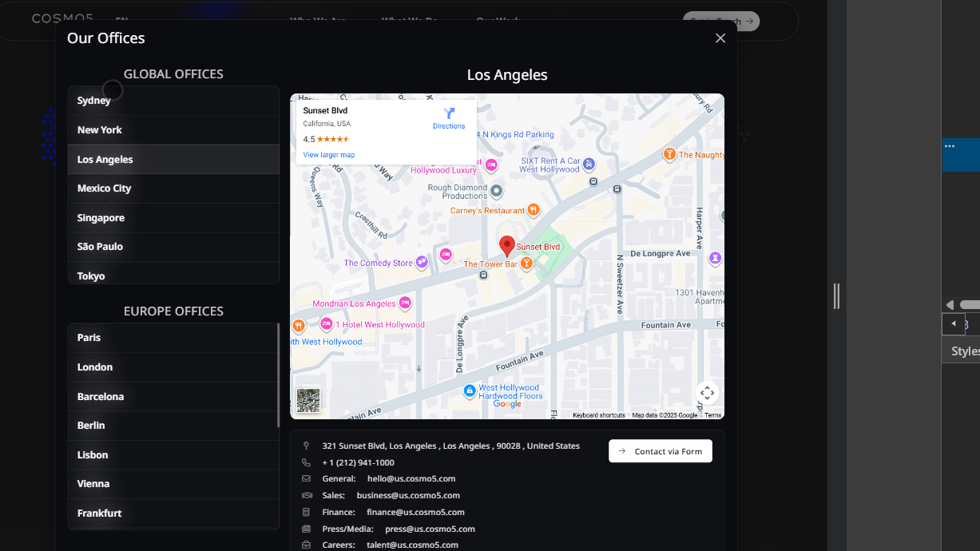This screenshot has height=551, width=980.
Task: Click Mondrian Los Angeles hotel marker
Action: pyautogui.click(x=405, y=303)
